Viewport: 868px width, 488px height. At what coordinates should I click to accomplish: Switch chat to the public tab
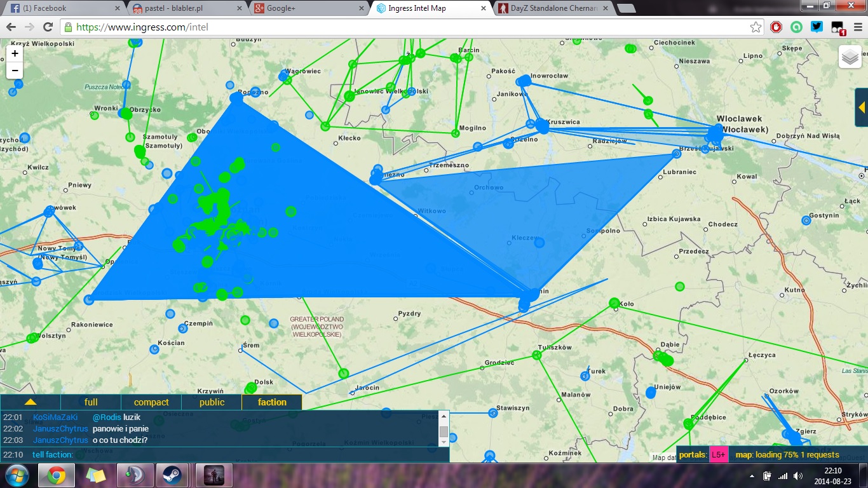point(212,402)
